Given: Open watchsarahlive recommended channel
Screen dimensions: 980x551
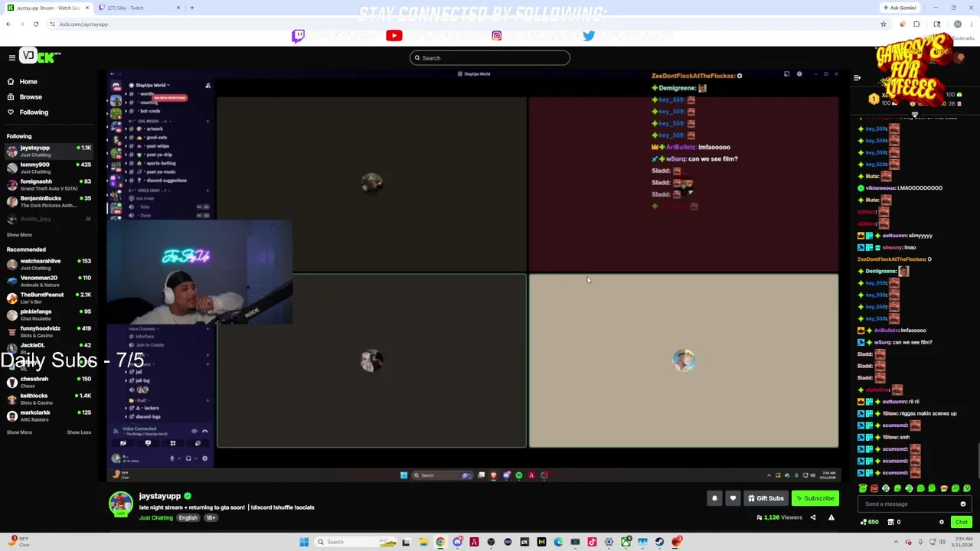Looking at the screenshot, I should click(47, 264).
